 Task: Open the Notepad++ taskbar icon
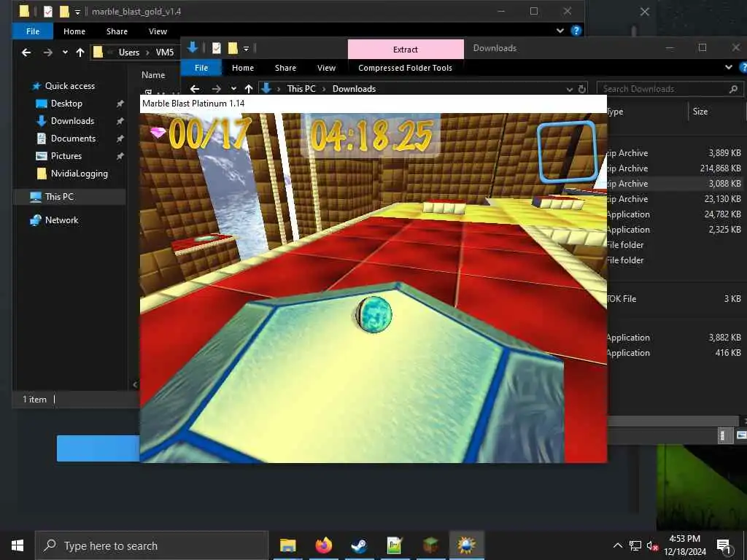coord(395,545)
